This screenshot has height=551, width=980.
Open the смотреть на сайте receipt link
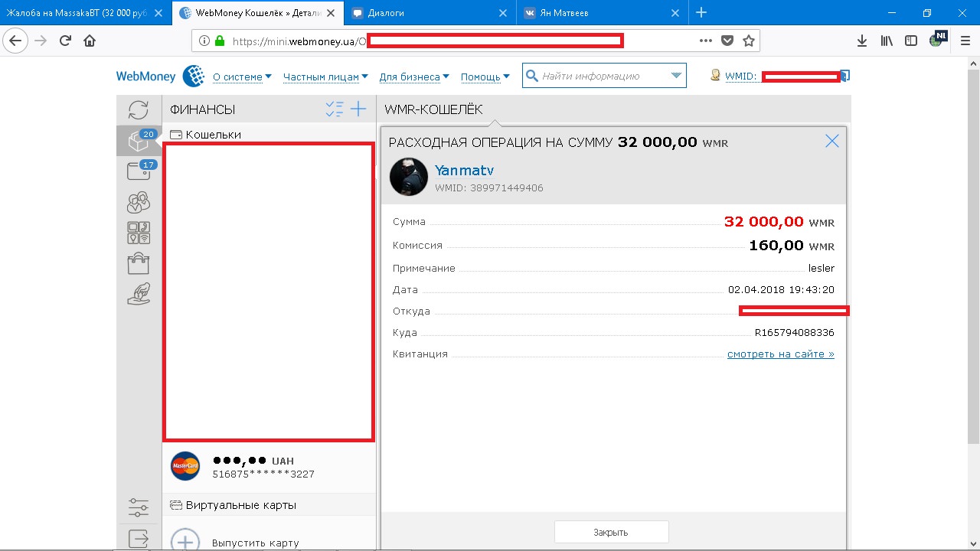pyautogui.click(x=780, y=354)
